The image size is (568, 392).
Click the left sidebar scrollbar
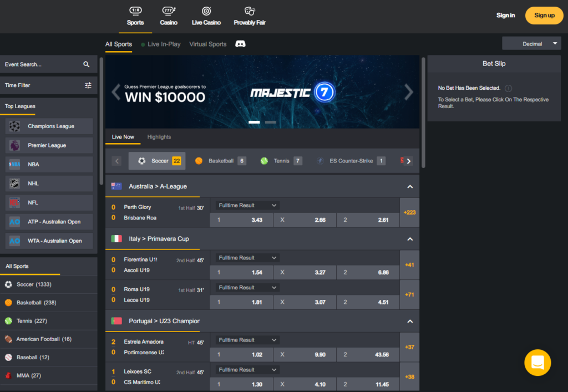[102, 121]
